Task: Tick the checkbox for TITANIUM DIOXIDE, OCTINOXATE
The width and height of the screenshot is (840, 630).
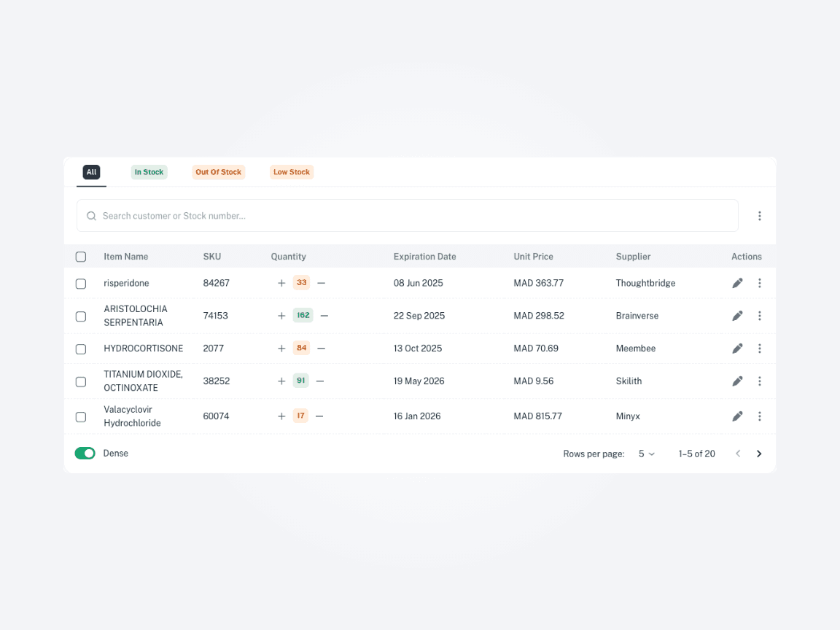Action: click(81, 381)
